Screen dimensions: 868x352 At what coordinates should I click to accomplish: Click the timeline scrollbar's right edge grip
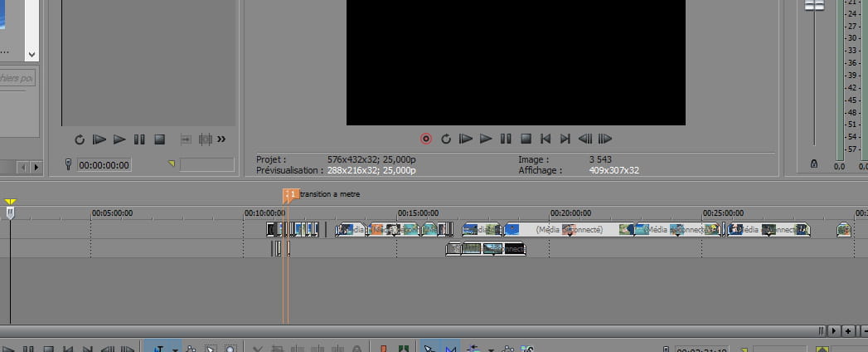click(822, 331)
